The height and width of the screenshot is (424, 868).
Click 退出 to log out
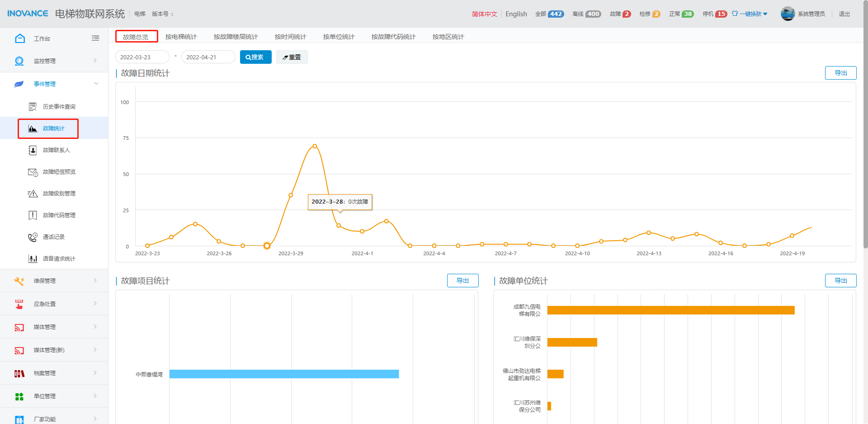pos(844,14)
